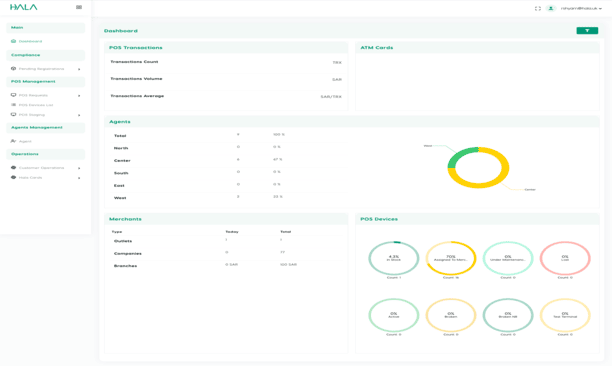This screenshot has width=612, height=366.
Task: Open POS Staging menu item
Action: click(x=32, y=115)
